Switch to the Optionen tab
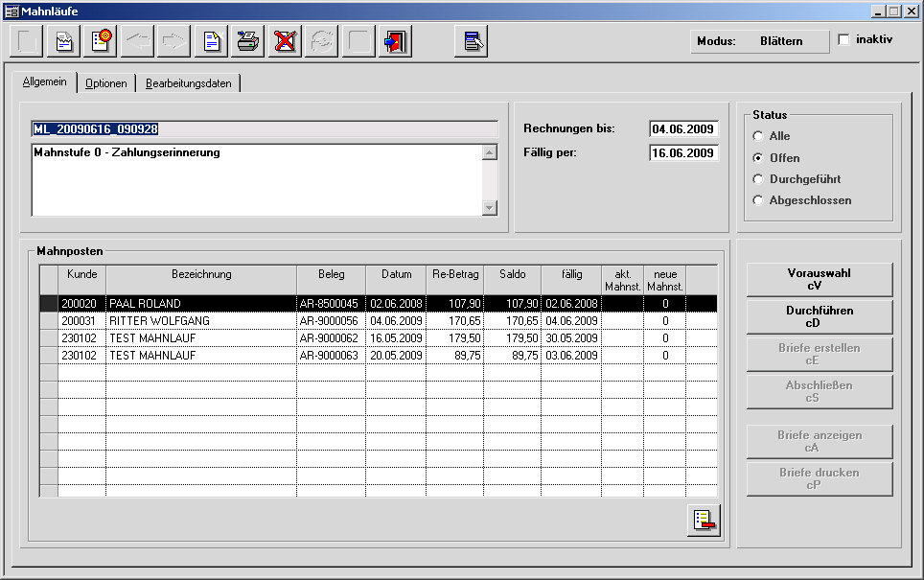 (x=105, y=83)
